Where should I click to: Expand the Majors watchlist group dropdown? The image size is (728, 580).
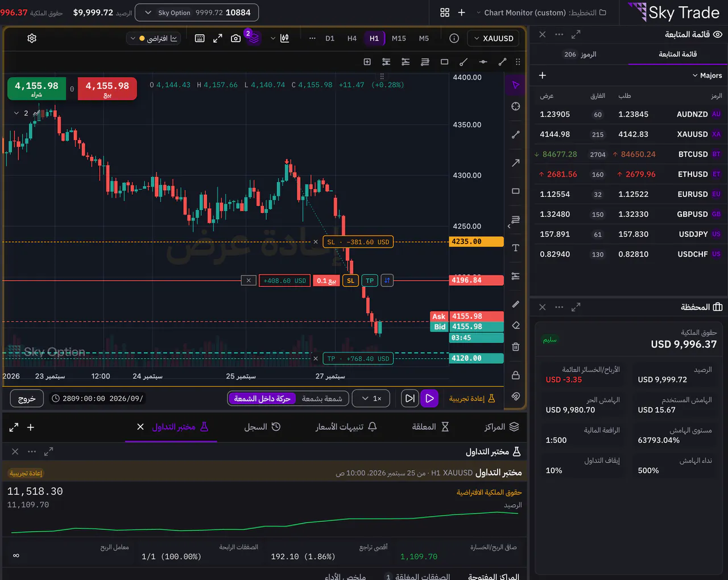[x=707, y=75]
